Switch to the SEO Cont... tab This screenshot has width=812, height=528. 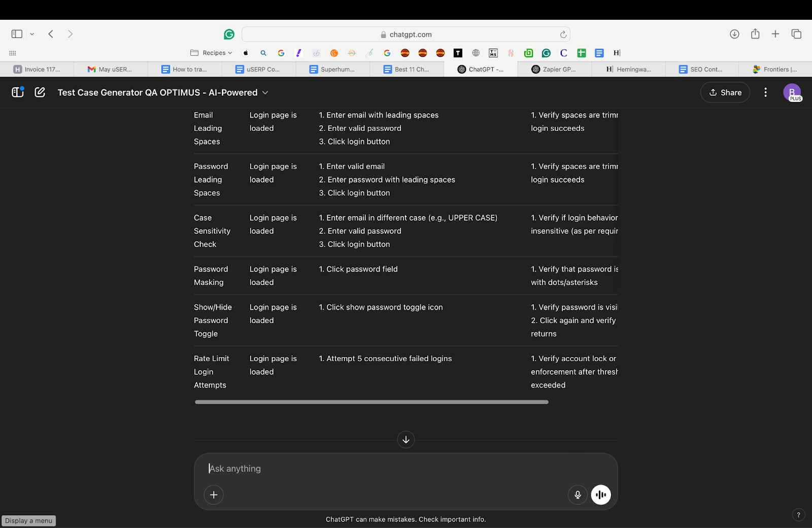(x=703, y=69)
